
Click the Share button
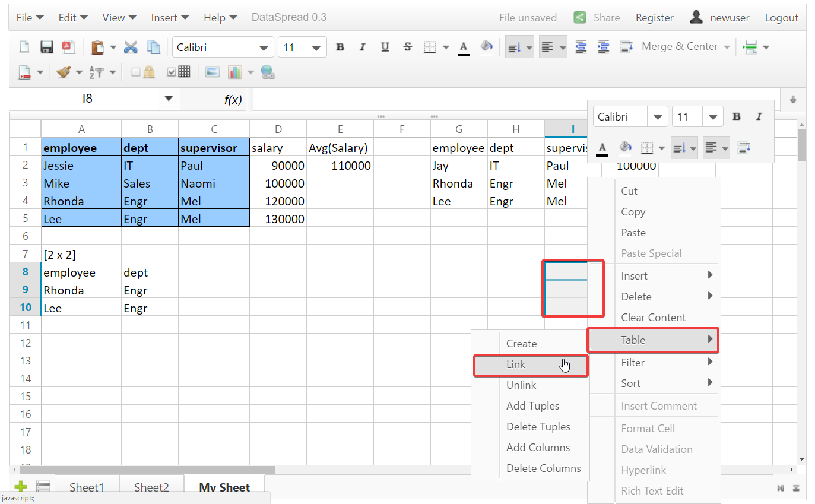(x=605, y=17)
